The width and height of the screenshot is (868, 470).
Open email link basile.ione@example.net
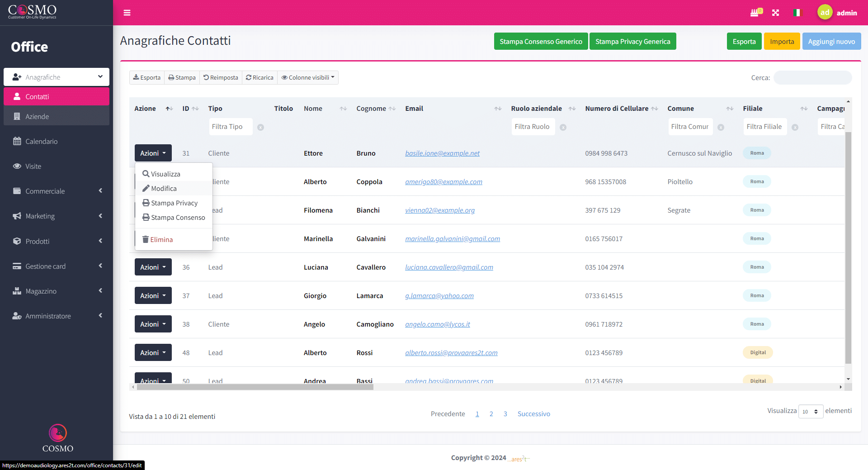(x=442, y=153)
